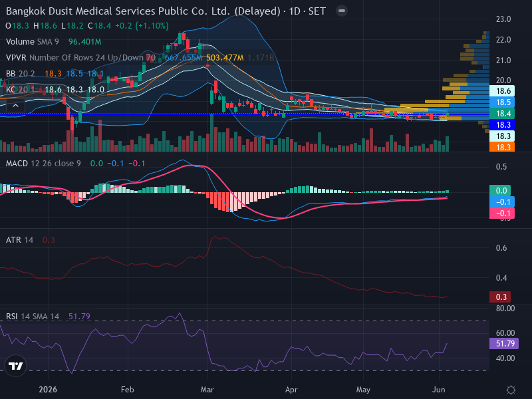Click the ATR 0.3 red axis label

500,297
